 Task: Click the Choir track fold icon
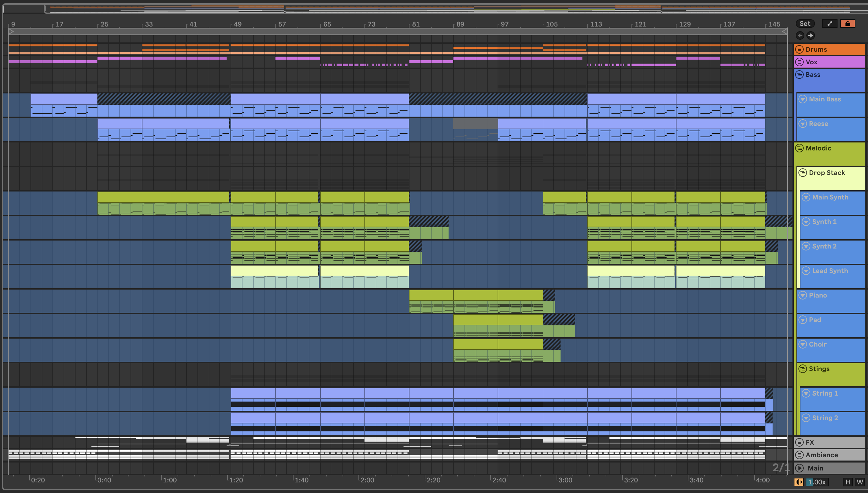[x=803, y=344]
